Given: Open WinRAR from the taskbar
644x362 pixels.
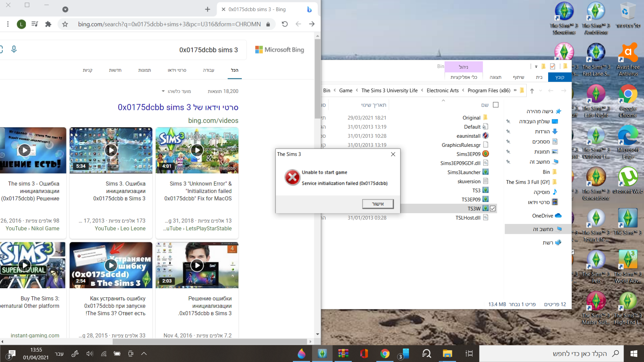Looking at the screenshot, I should point(343,353).
